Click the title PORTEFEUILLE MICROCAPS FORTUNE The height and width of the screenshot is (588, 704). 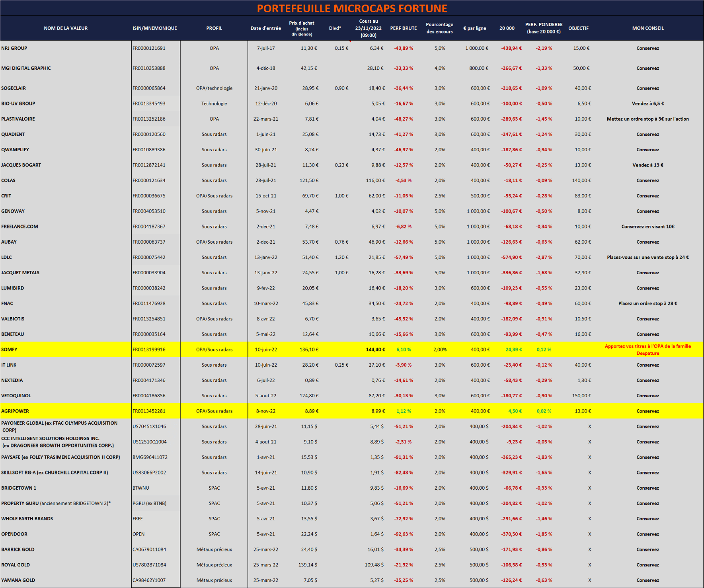[352, 8]
